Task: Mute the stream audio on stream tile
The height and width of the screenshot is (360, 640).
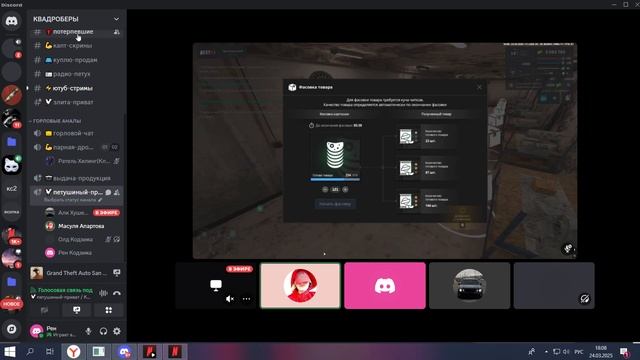Action: point(230,299)
